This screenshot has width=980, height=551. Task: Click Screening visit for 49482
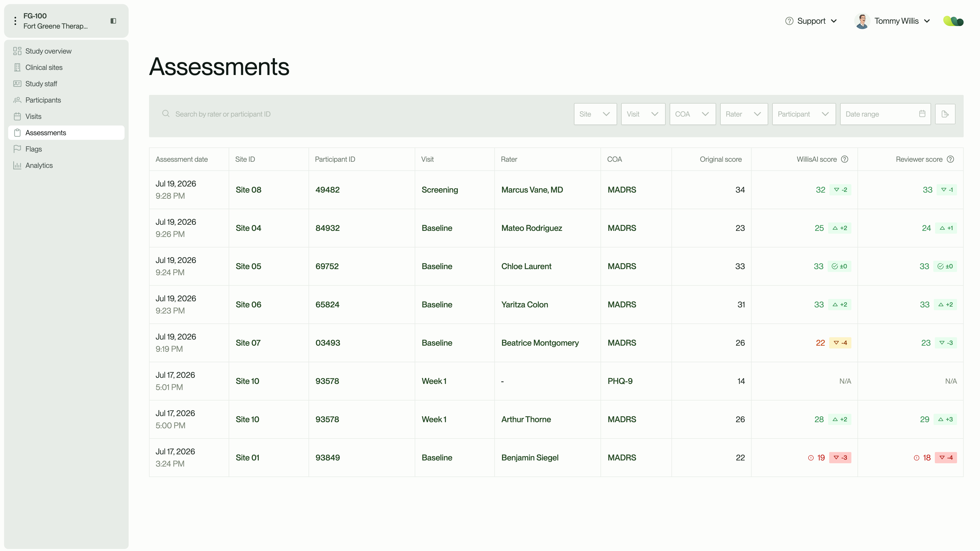(x=439, y=190)
